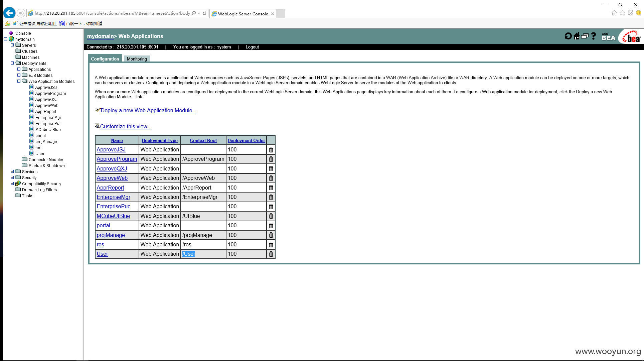The height and width of the screenshot is (361, 644).
Task: Delete ApproveProgram using its trash icon
Action: (271, 159)
